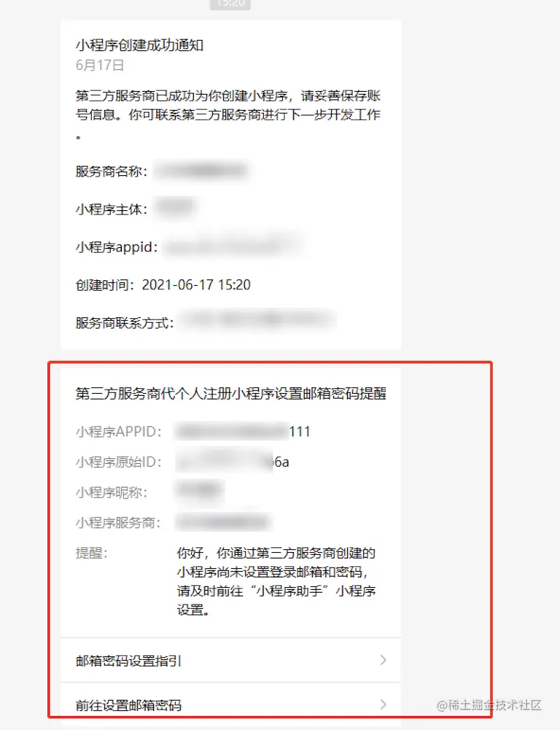Click chevron arrow beside 邮箱密码设置指引
560x730 pixels.
click(x=383, y=660)
